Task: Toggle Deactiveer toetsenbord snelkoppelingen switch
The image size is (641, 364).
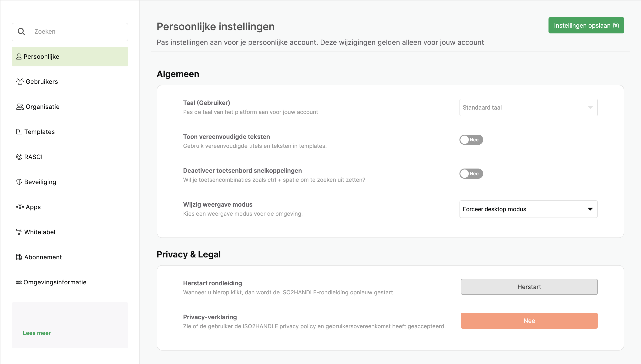Action: point(471,173)
